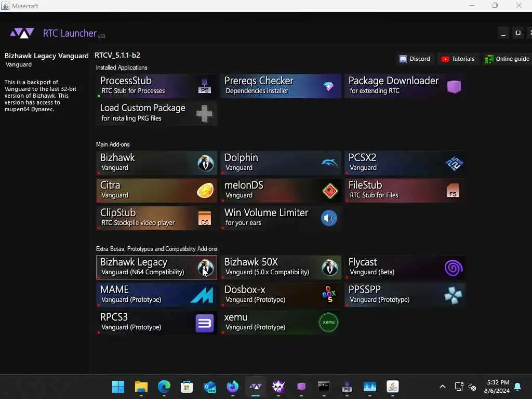
Task: Open spiky purple monster taskbar app
Action: (x=278, y=387)
